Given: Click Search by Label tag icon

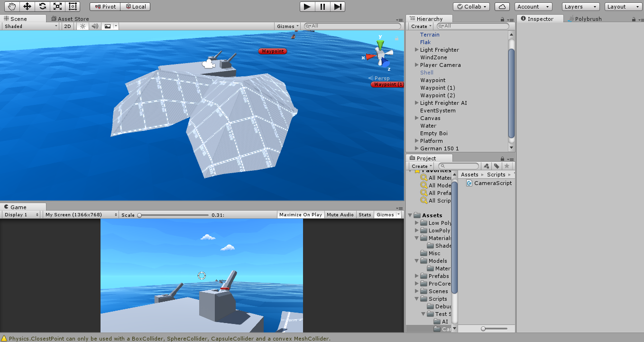Looking at the screenshot, I should click(x=496, y=166).
